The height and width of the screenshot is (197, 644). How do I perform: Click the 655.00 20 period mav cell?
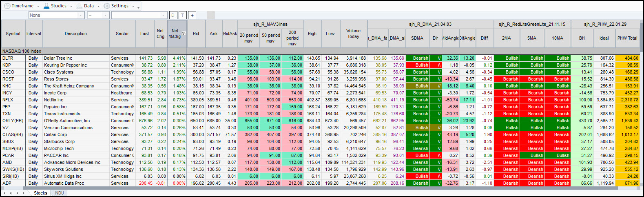pos(248,121)
